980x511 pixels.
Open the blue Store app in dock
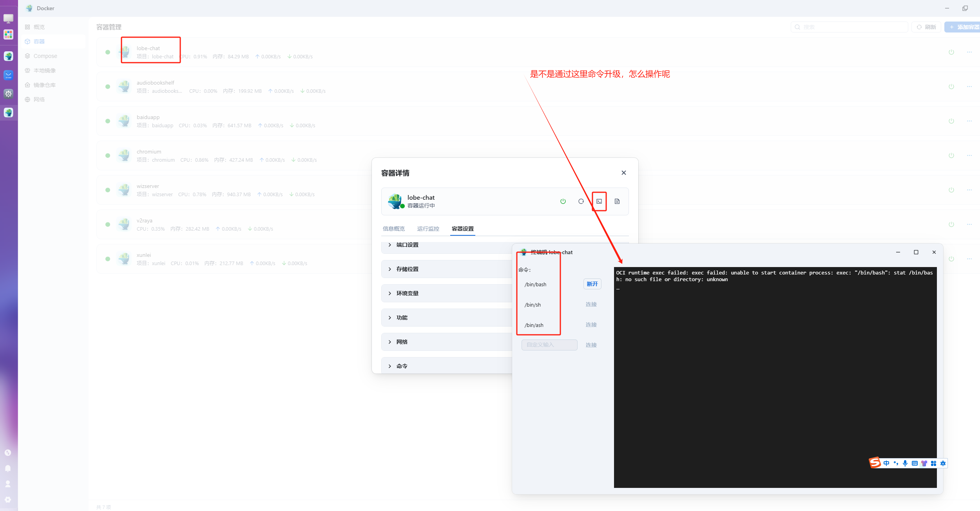coord(8,75)
